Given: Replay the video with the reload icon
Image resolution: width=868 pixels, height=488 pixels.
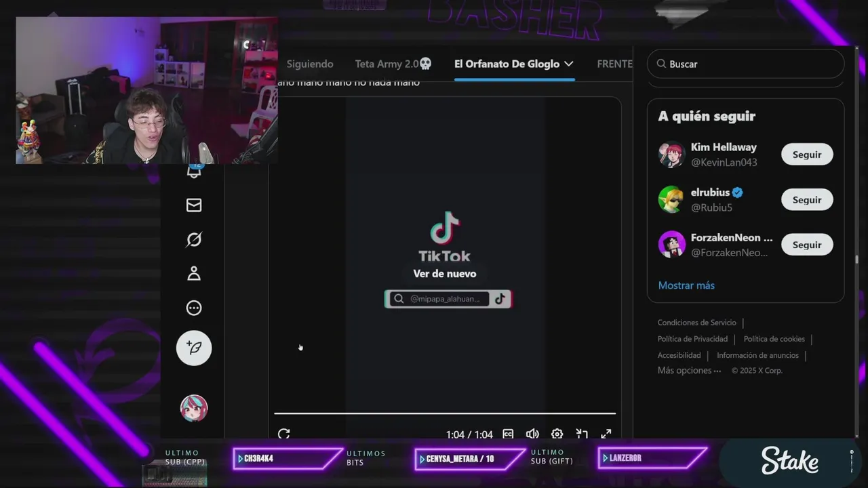Looking at the screenshot, I should [283, 434].
